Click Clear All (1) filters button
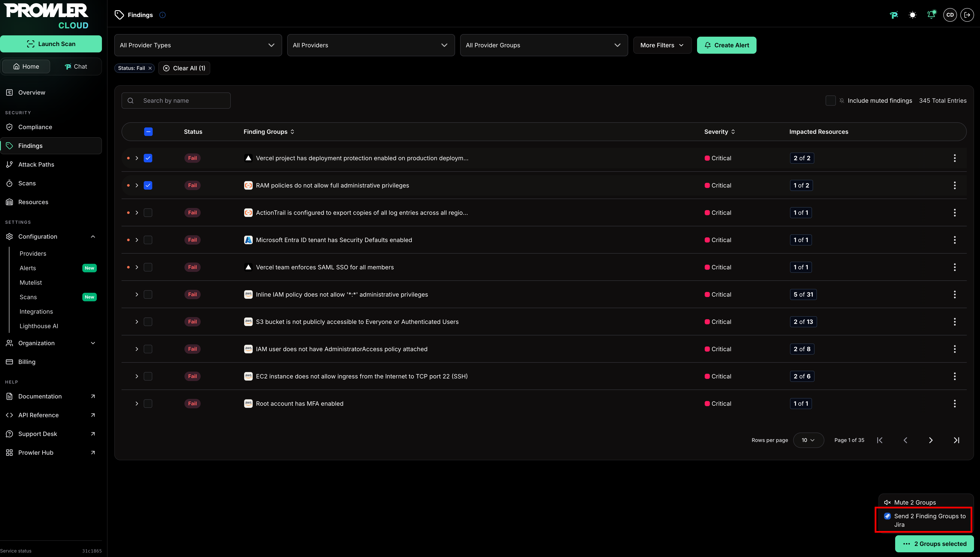 coord(184,68)
